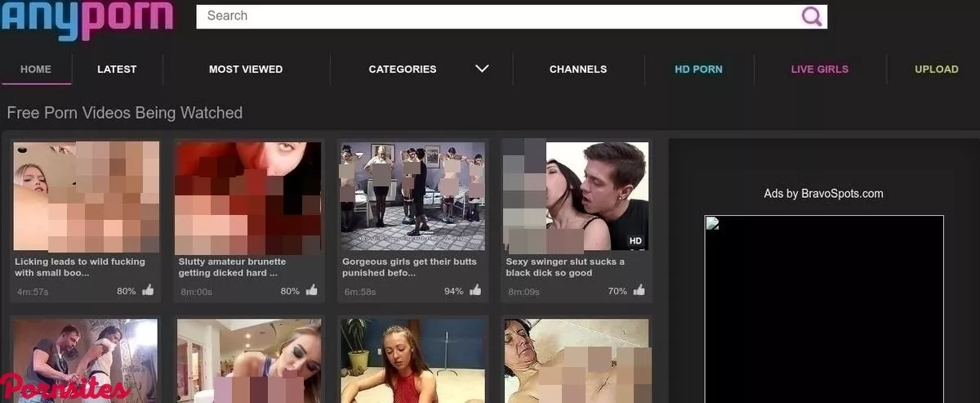This screenshot has width=980, height=403.
Task: Open the thumbnail of the 6m:58s video
Action: click(x=412, y=196)
